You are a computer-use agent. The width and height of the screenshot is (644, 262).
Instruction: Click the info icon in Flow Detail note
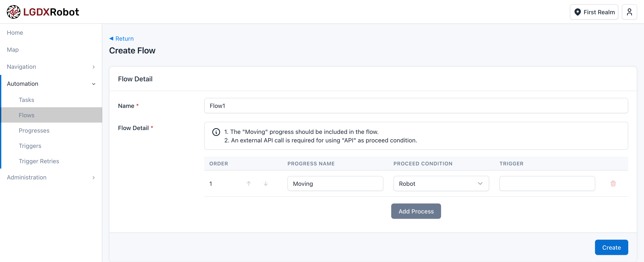[x=216, y=132]
